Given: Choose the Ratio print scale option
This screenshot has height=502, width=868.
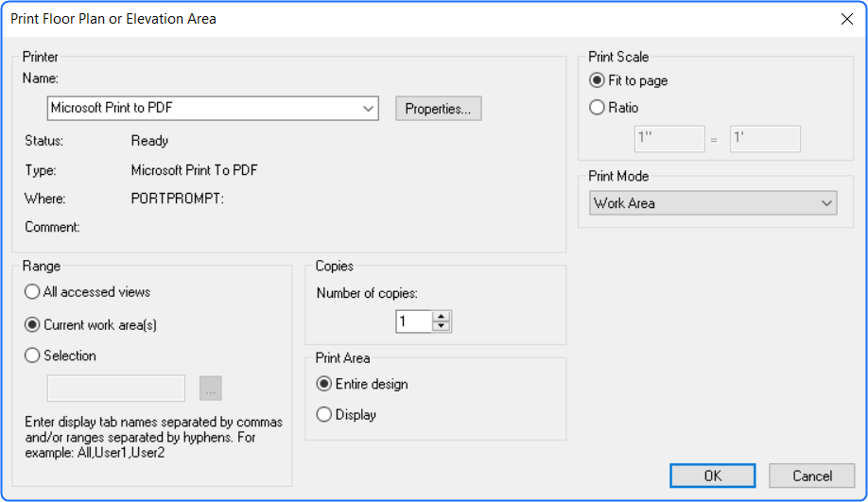Looking at the screenshot, I should pyautogui.click(x=597, y=108).
